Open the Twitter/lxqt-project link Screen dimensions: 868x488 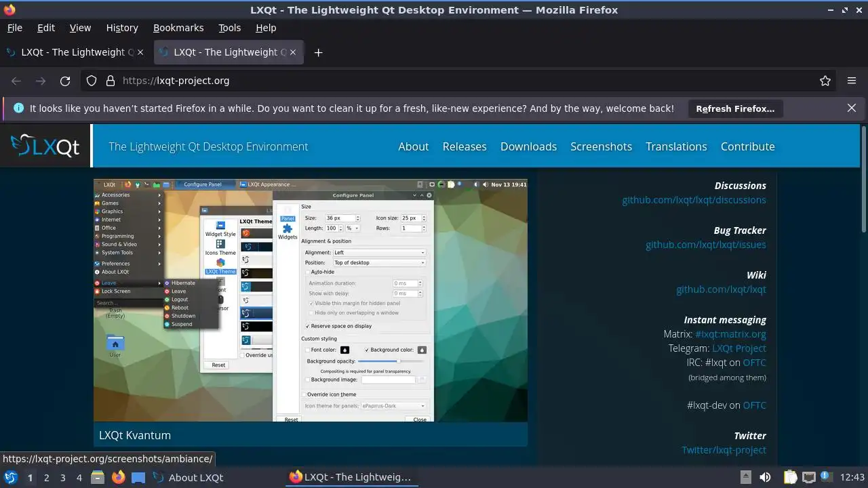pyautogui.click(x=724, y=450)
